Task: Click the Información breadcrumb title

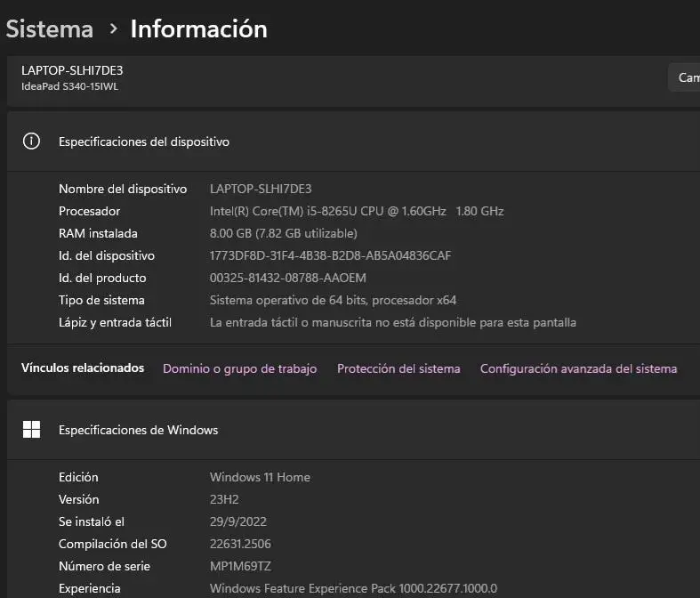Action: 198,29
